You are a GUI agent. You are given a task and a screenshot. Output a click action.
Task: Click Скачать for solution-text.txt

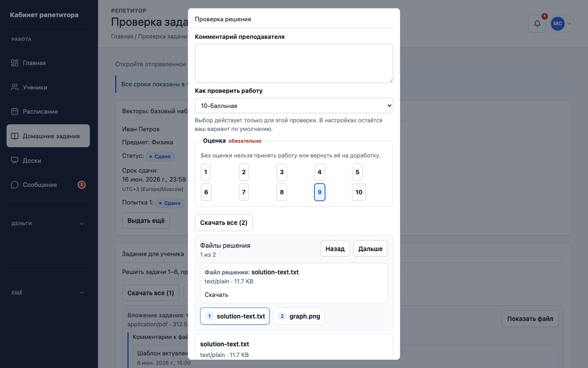point(216,295)
